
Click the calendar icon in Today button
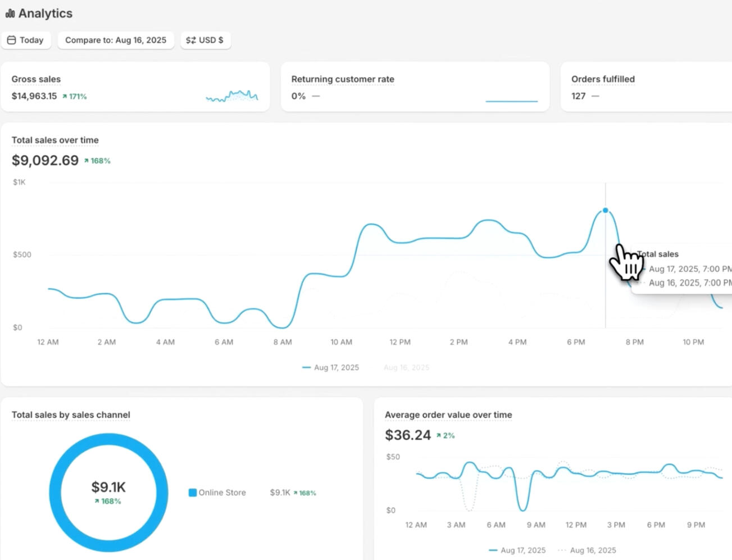tap(11, 40)
